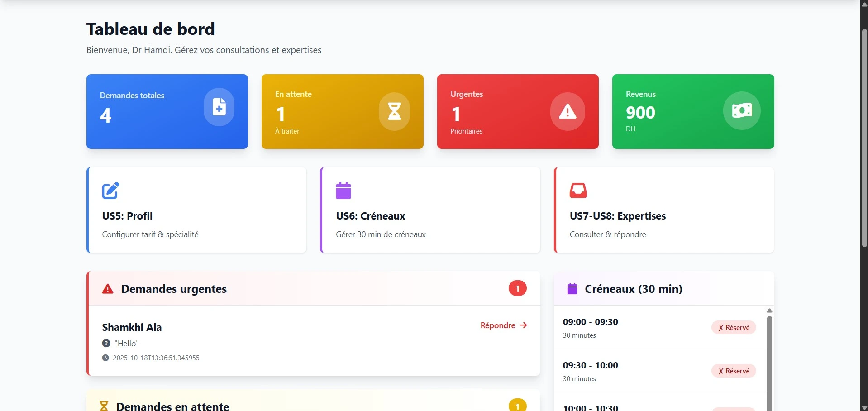Click the "Configurer tarif & spécialité" description
Screen dimensions: 868x411
tap(150, 234)
